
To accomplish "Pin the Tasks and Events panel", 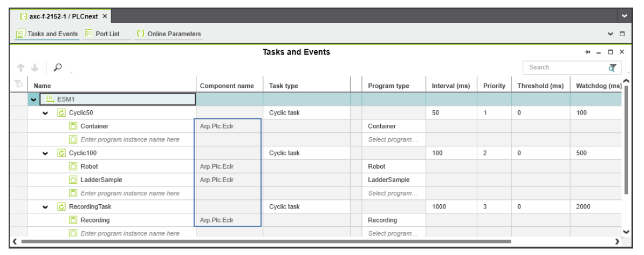I will pyautogui.click(x=588, y=52).
